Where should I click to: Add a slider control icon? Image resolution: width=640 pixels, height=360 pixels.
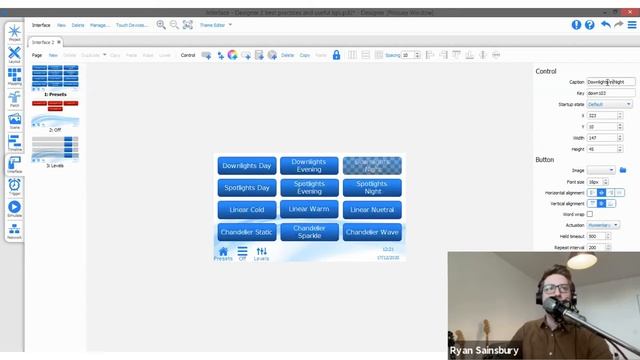pyautogui.click(x=220, y=55)
